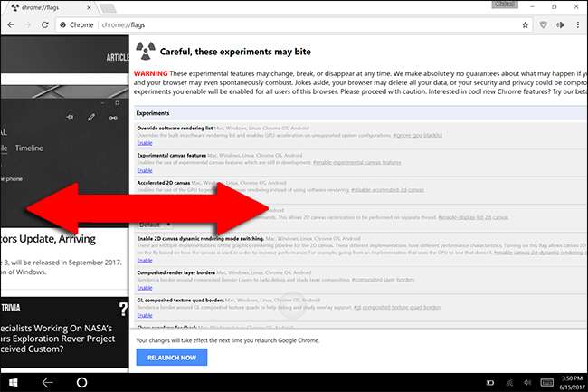
Task: Click the red WARNING label
Action: (x=150, y=73)
